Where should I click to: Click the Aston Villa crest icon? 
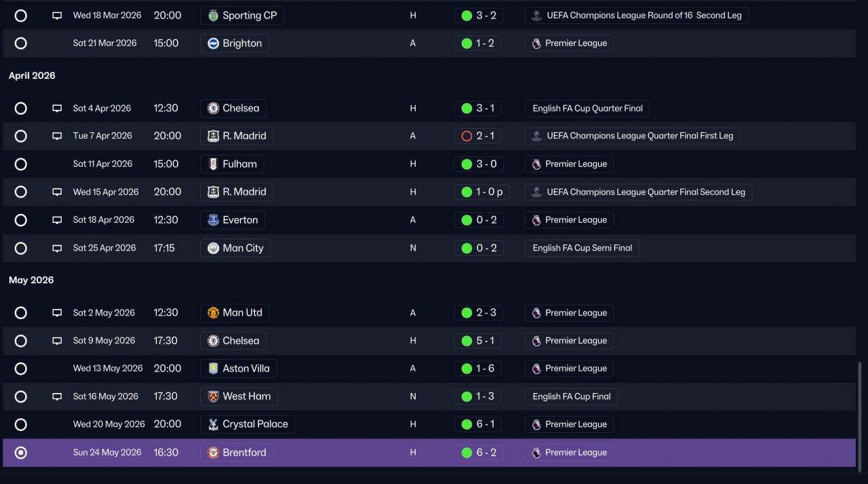pos(213,369)
